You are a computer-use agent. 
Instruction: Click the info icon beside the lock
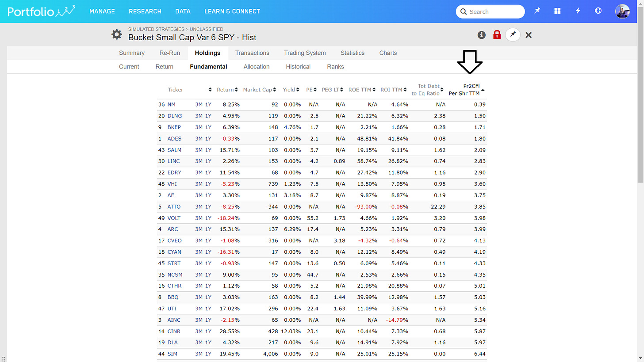(482, 35)
